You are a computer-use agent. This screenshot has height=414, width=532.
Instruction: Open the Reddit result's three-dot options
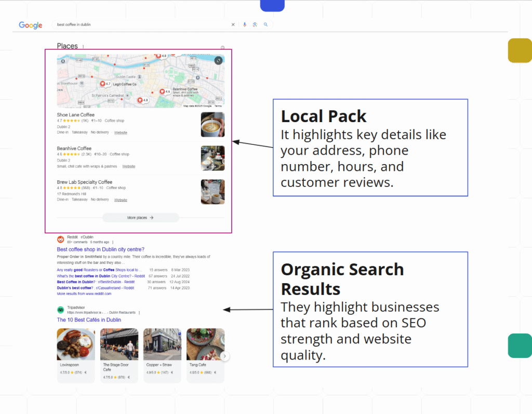[x=113, y=242]
